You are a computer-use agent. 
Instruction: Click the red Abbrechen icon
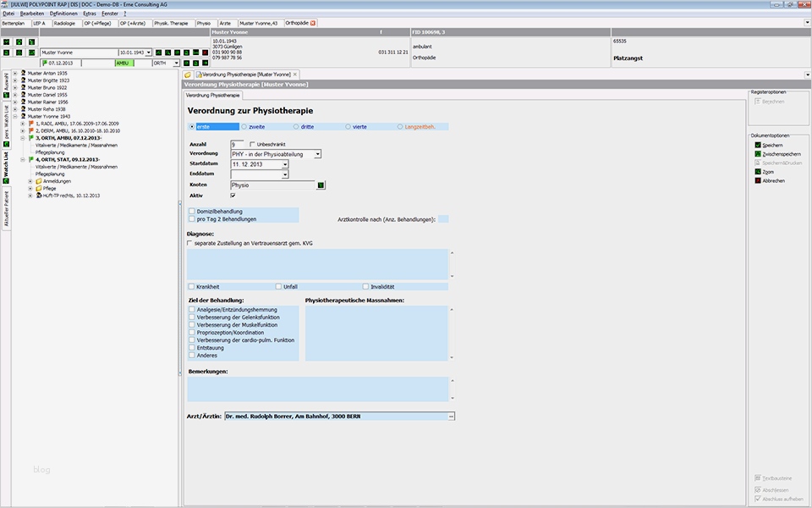(758, 180)
